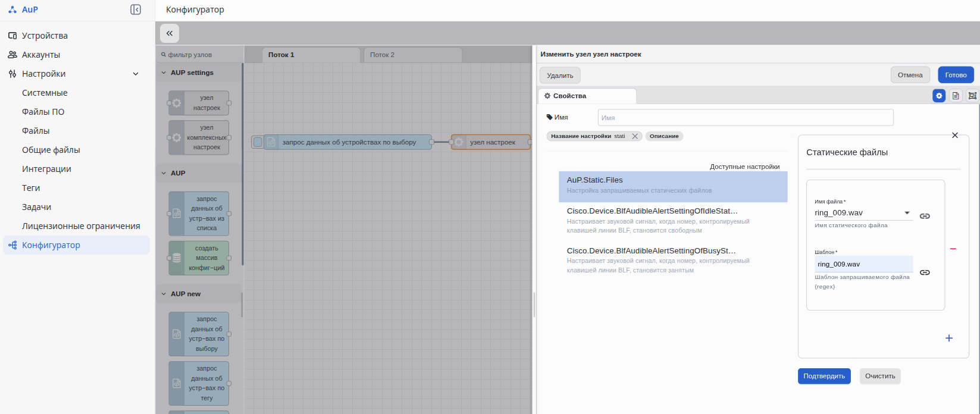This screenshot has width=980, height=414.
Task: Open Теги in the sidebar
Action: pyautogui.click(x=31, y=188)
